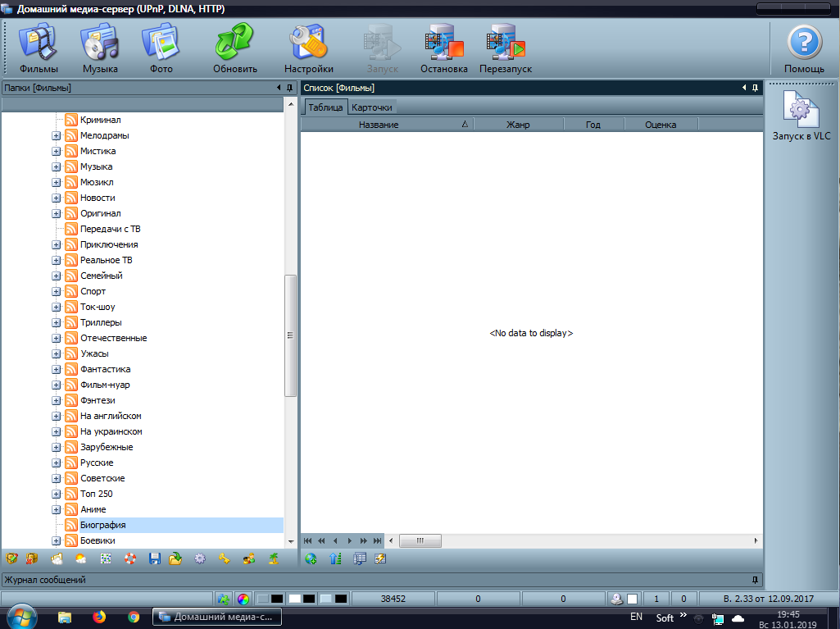Expand the Топ 250 folder
The width and height of the screenshot is (840, 629).
57,495
